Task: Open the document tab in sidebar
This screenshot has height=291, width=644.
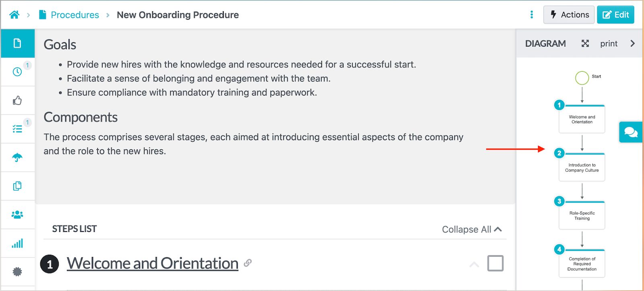Action: 17,43
